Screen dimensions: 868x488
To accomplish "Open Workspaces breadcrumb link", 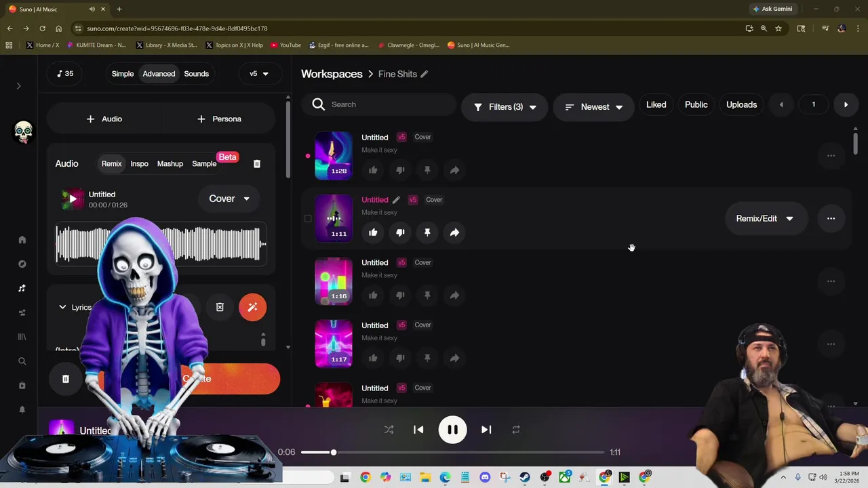I will point(332,74).
